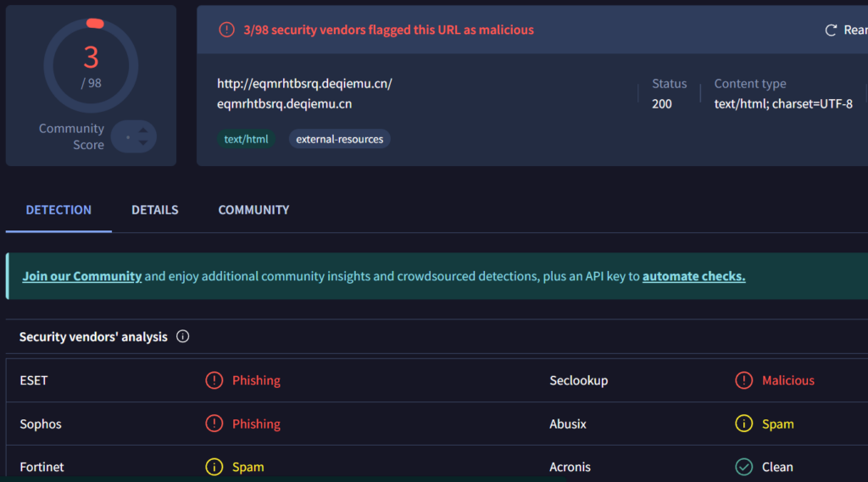Follow the 'Join our Community' link
The height and width of the screenshot is (482, 868).
coord(81,276)
